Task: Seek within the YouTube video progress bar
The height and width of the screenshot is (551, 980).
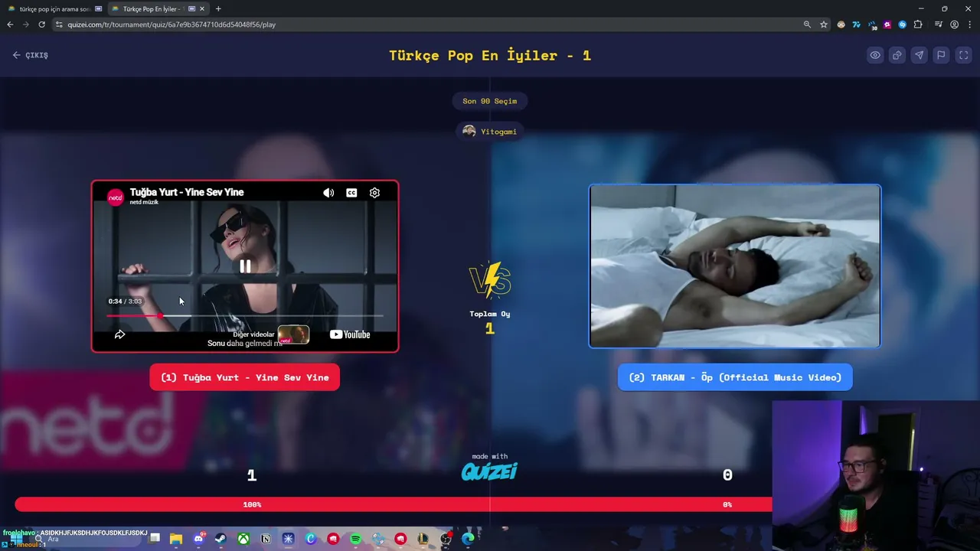Action: click(x=245, y=315)
